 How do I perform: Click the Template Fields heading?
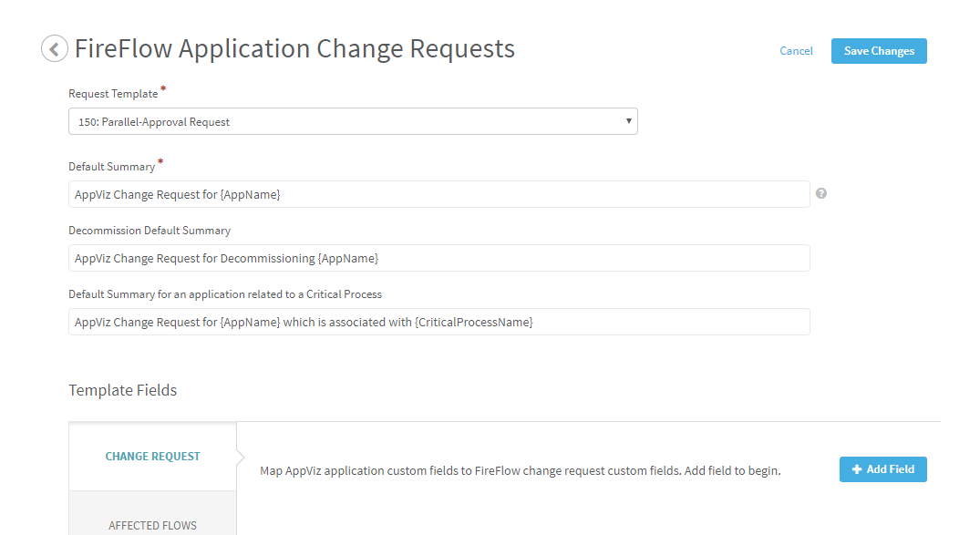122,390
